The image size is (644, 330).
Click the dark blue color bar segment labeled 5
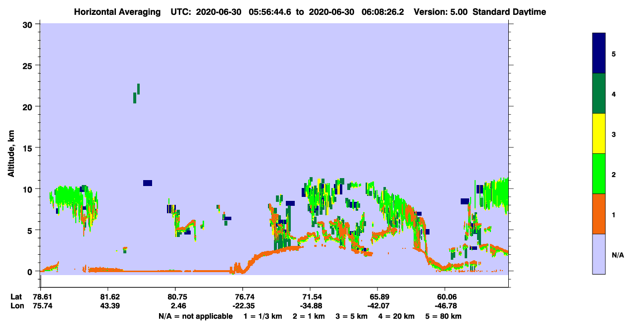pos(599,53)
